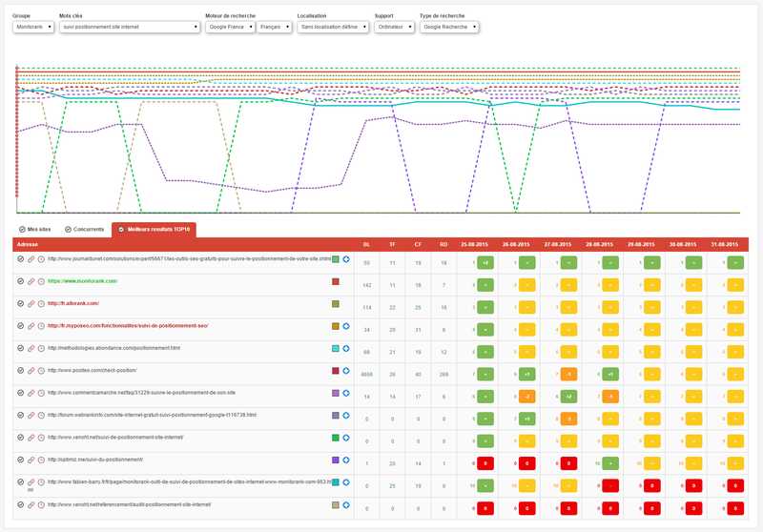Viewport: 763px width, 532px height.
Task: Click blue circle icon in optimiz.me row
Action: point(346,460)
